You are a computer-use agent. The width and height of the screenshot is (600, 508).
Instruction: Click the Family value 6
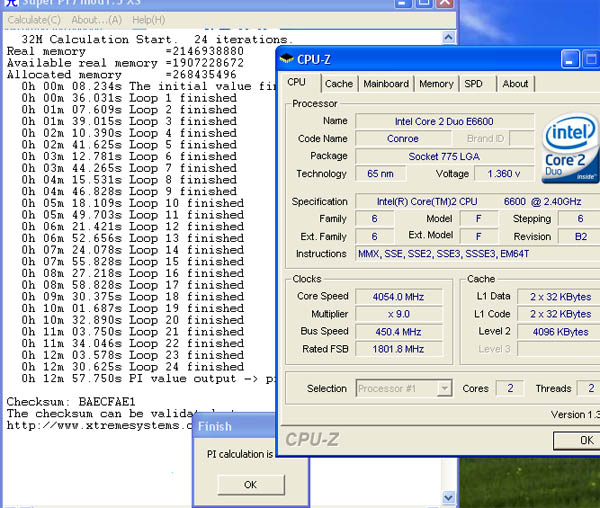click(x=374, y=218)
